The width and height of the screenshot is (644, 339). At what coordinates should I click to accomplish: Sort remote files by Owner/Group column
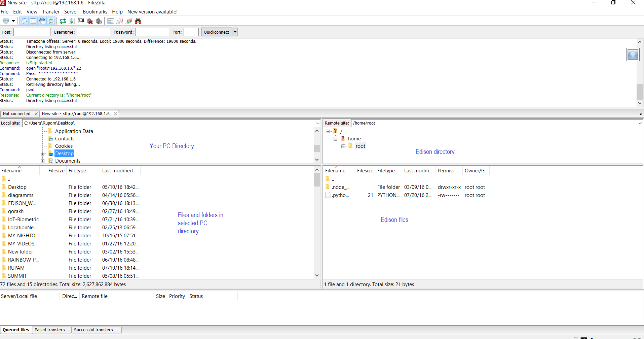coord(476,171)
